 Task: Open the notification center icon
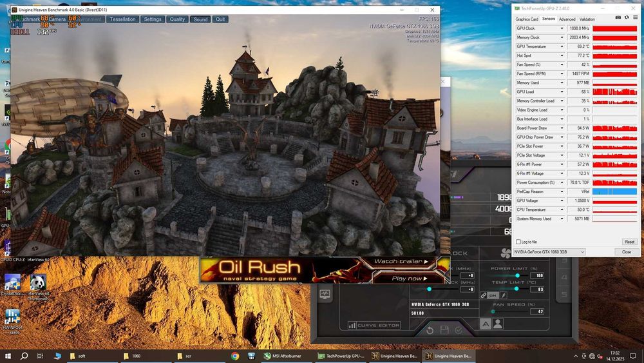tap(633, 356)
